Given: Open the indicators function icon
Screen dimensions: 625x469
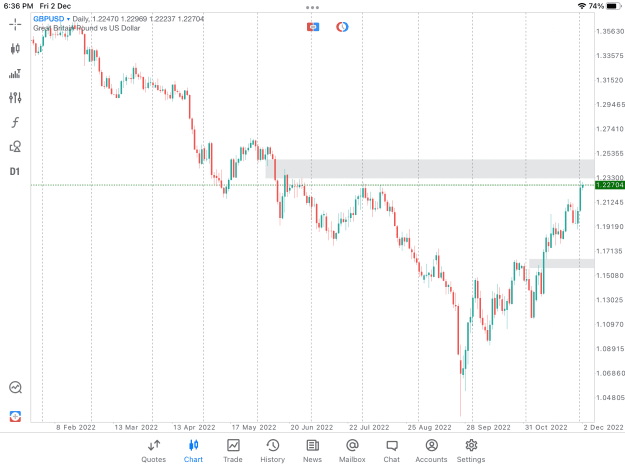Looking at the screenshot, I should [15, 122].
